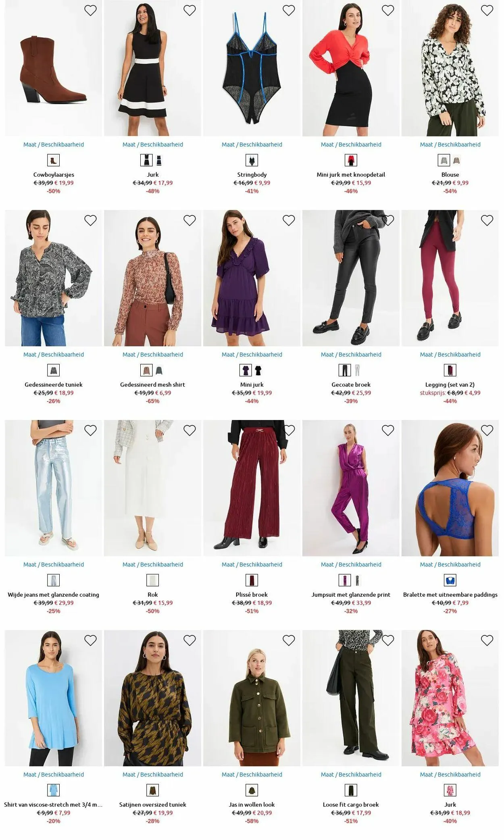Show Maat / Beschikbaarheid for Loose fit cargo broek
The height and width of the screenshot is (840, 504).
(351, 774)
